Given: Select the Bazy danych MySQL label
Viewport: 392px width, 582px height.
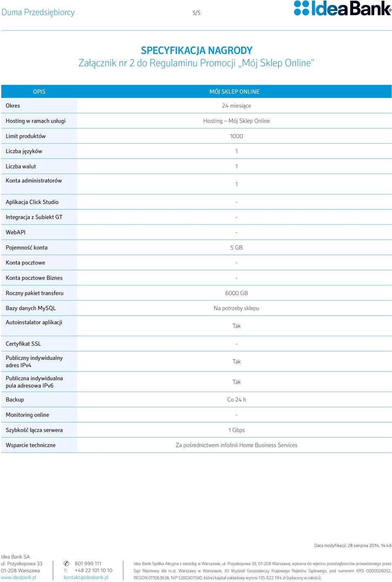Looking at the screenshot, I should click(31, 308).
